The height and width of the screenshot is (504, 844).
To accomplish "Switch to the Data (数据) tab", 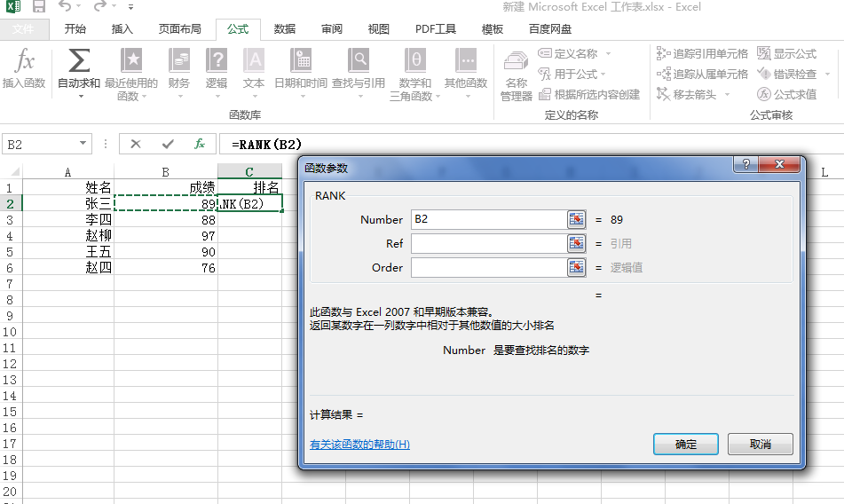I will pos(285,29).
